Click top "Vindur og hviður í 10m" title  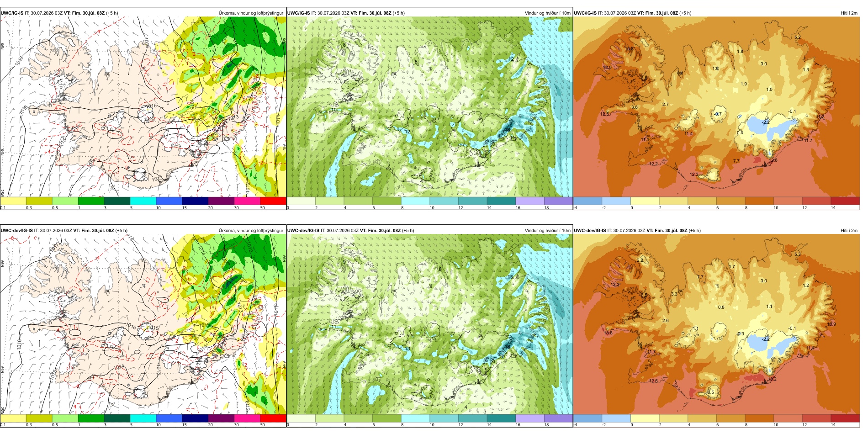(x=548, y=13)
